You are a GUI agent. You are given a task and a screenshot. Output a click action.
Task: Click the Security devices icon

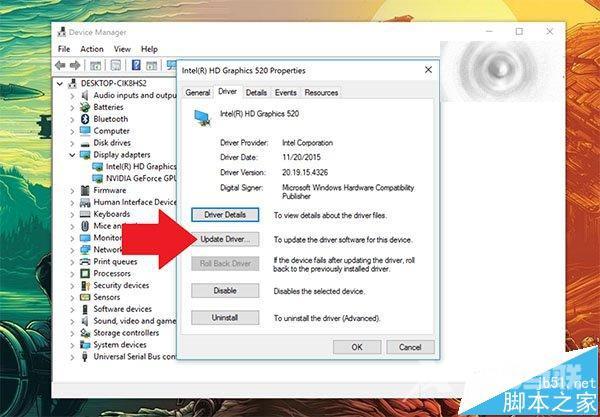(85, 285)
